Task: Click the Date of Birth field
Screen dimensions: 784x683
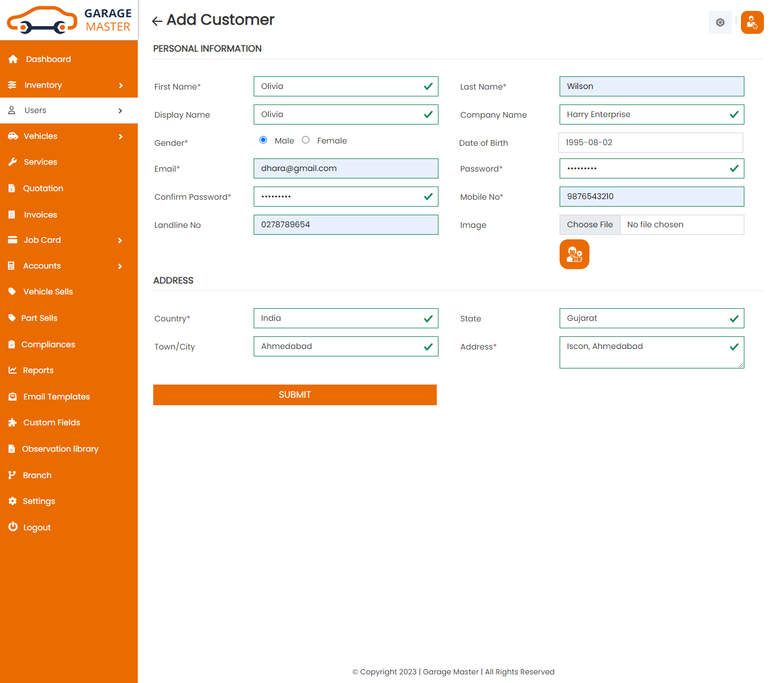Action: tap(650, 143)
